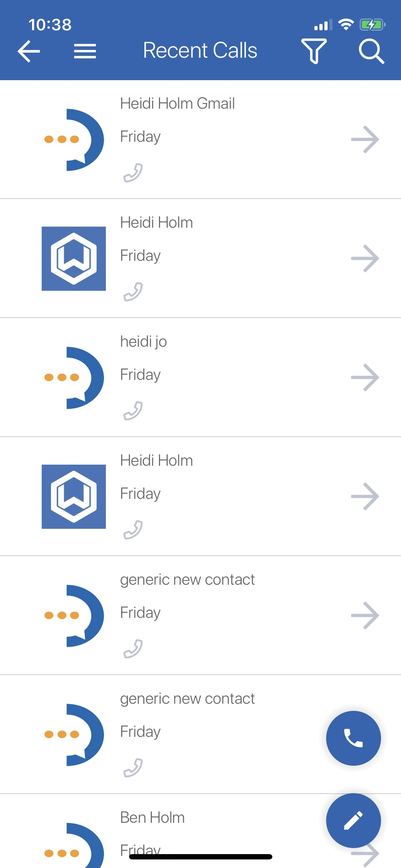The image size is (401, 868).
Task: Open the hamburger menu
Action: tap(85, 51)
